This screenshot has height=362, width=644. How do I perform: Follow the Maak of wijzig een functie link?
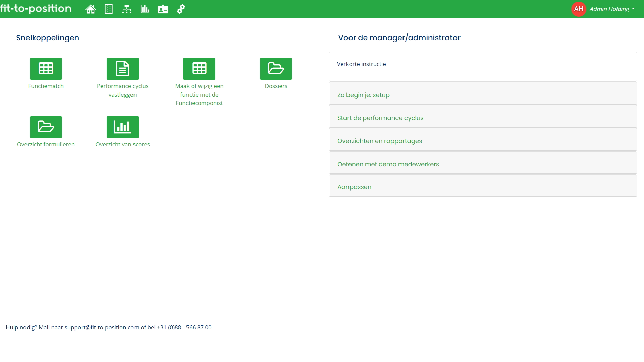[199, 95]
